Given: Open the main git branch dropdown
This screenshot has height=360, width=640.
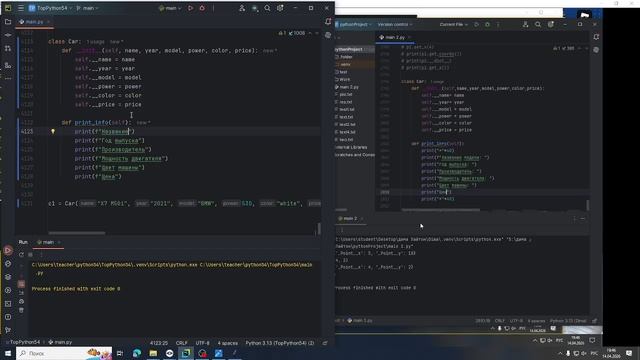Looking at the screenshot, I should [x=88, y=8].
